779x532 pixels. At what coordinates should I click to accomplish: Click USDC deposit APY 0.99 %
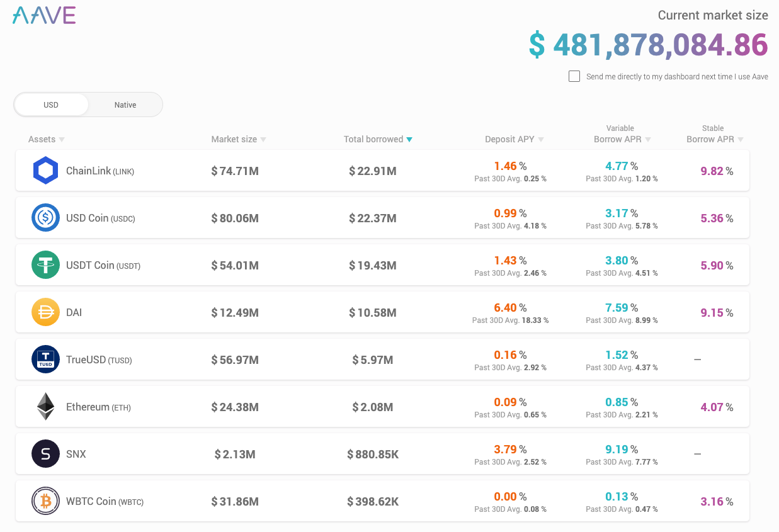pos(510,213)
